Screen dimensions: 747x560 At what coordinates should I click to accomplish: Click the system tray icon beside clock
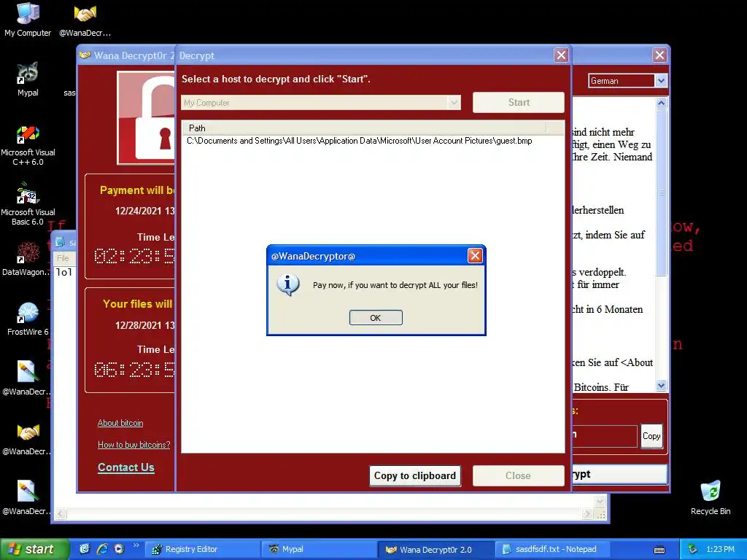click(693, 549)
